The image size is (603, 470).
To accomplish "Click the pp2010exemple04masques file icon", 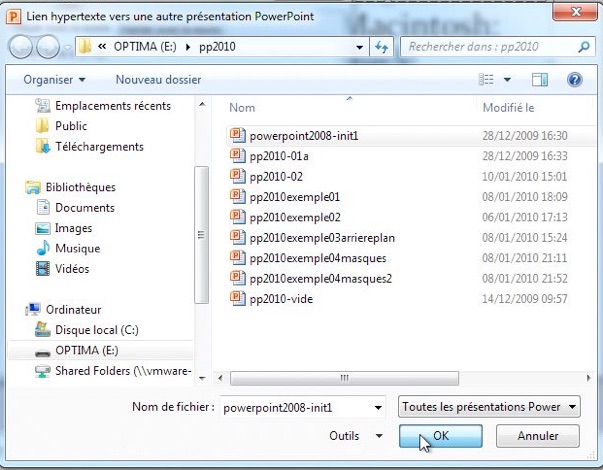I will (238, 258).
